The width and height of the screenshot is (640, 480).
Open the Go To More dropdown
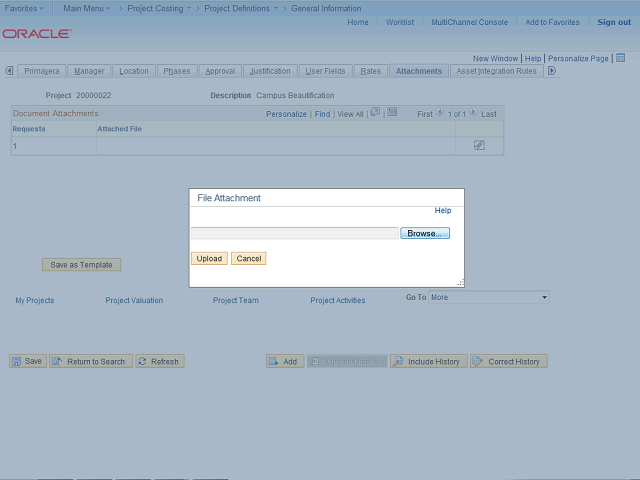489,297
